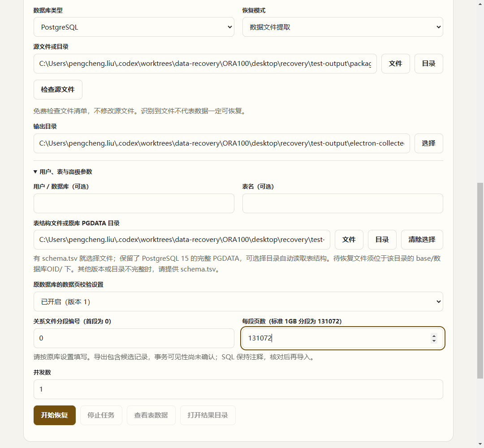484x448 pixels.
Task: Pick PGDATA folder with its 目录 button
Action: pyautogui.click(x=382, y=239)
